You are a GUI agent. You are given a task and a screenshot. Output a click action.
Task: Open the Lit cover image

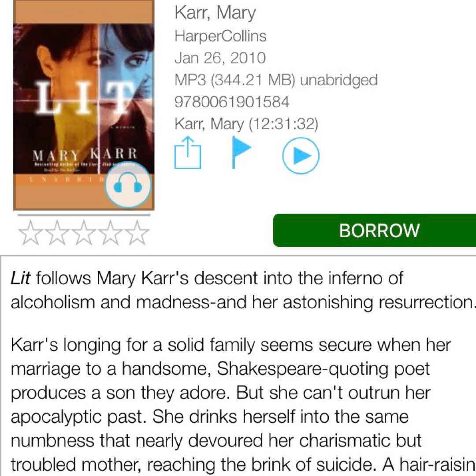tap(84, 105)
